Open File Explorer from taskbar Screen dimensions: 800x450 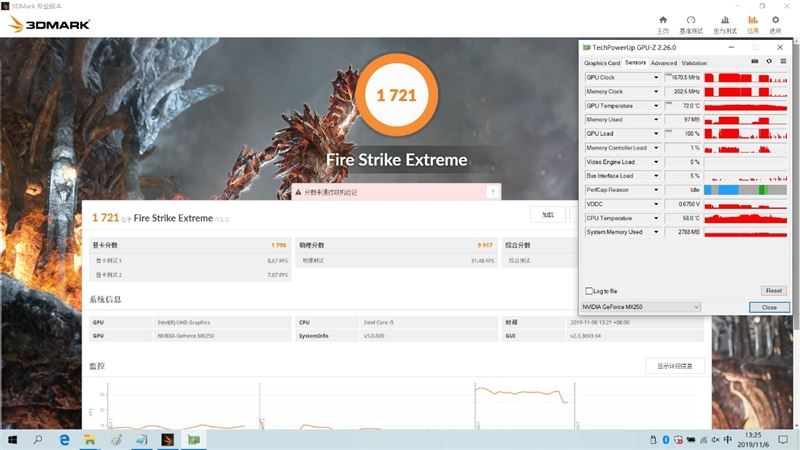pyautogui.click(x=90, y=439)
